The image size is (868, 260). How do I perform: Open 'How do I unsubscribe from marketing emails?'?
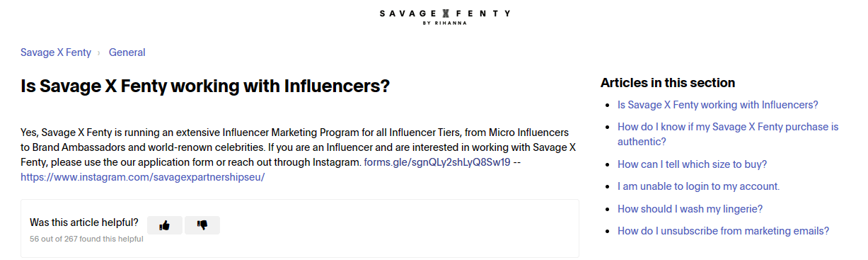(723, 231)
